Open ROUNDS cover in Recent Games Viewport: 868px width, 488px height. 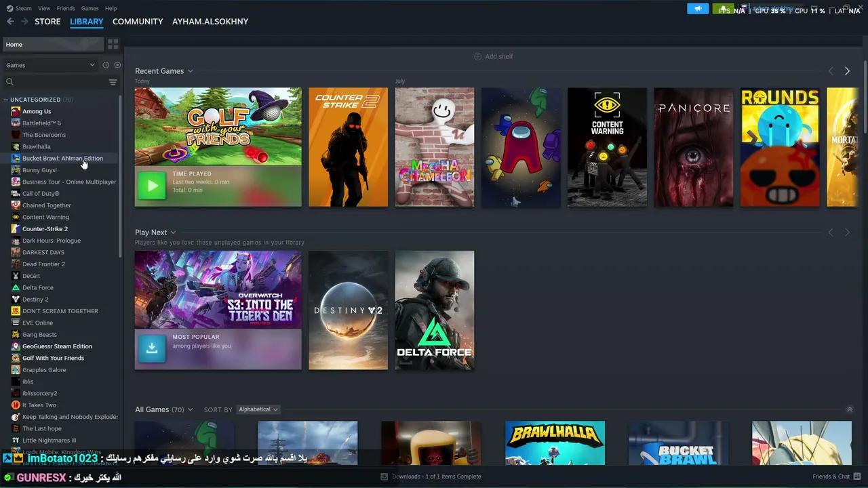(x=780, y=147)
